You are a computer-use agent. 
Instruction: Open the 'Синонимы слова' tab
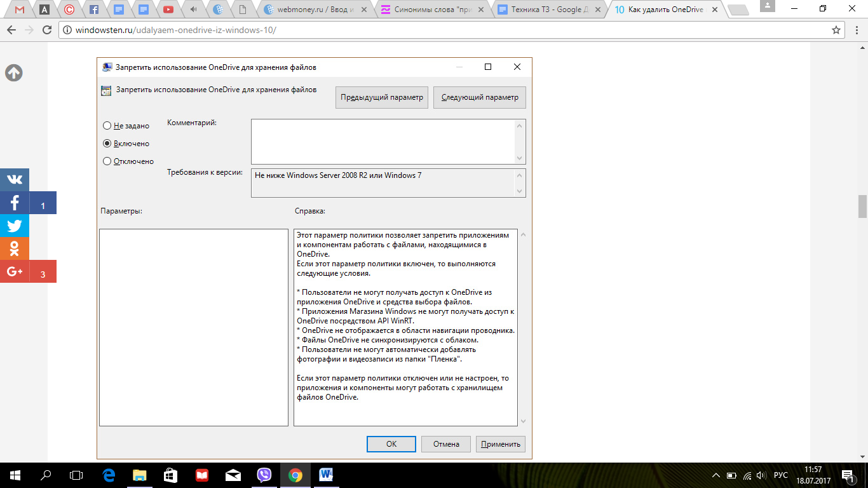(x=432, y=10)
